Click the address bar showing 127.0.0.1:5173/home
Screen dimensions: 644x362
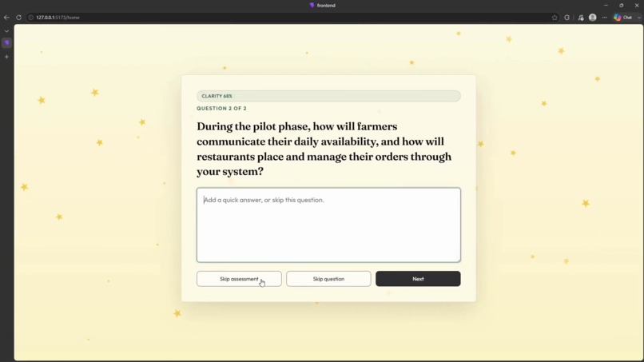coord(288,18)
